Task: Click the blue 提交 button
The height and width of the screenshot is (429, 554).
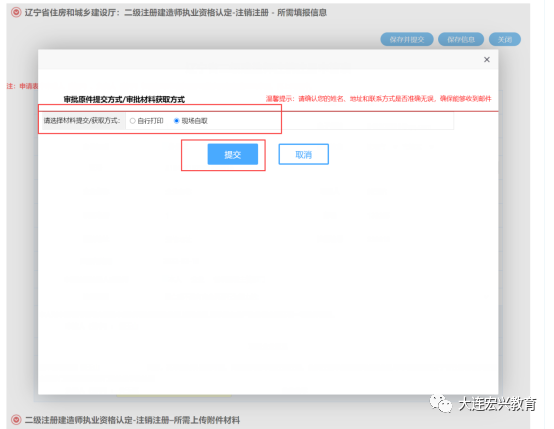Action: click(232, 154)
